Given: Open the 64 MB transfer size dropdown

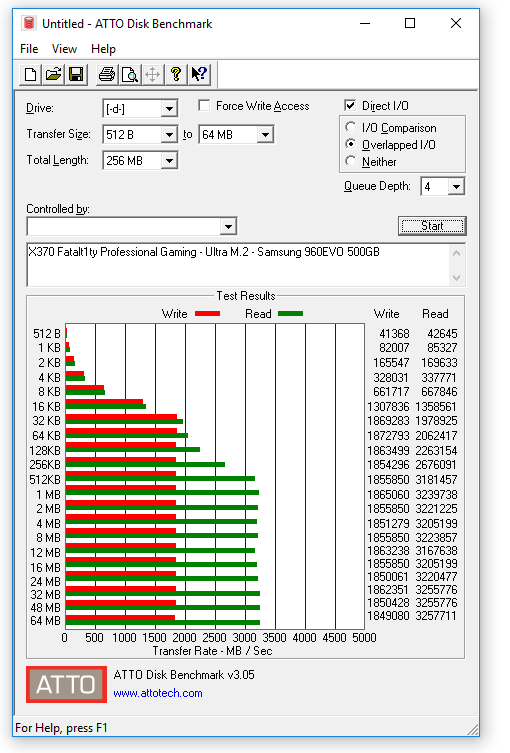Looking at the screenshot, I should coord(265,135).
